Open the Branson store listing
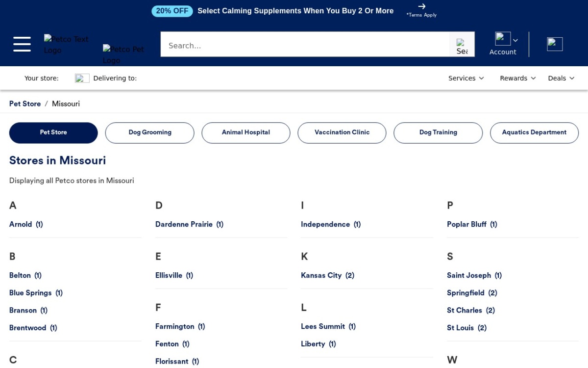This screenshot has width=588, height=368. click(x=28, y=311)
